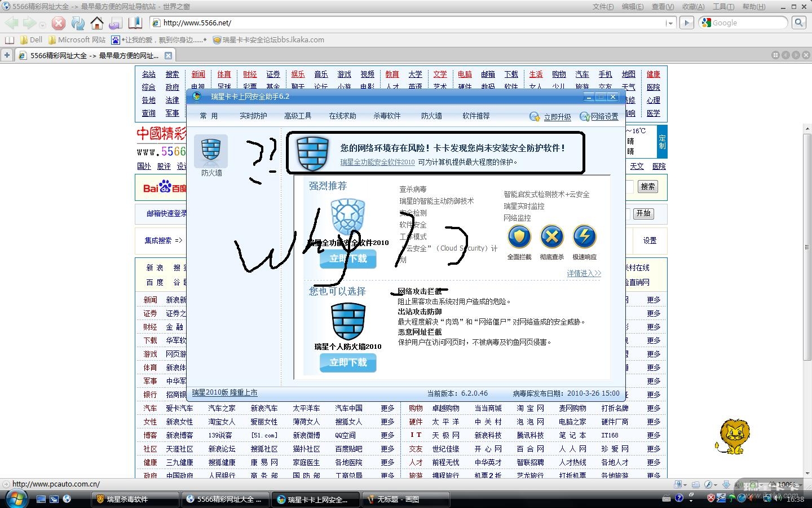
Task: Open the Microsoft 网站 bookmark folder
Action: (x=77, y=40)
